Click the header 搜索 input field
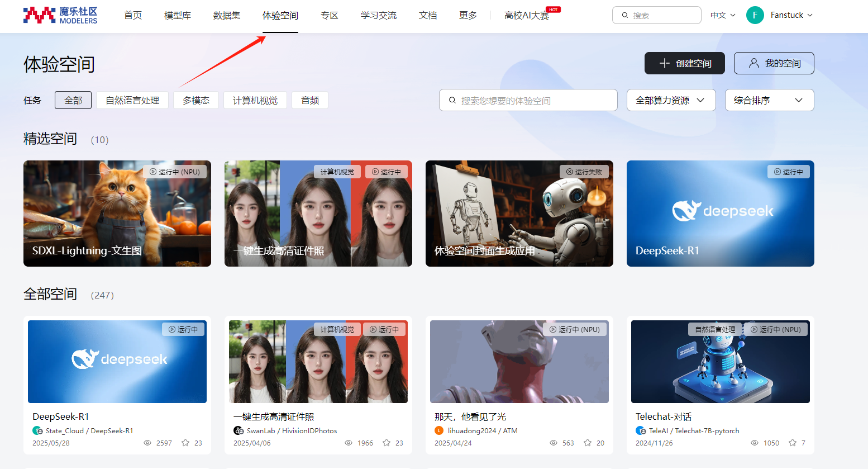This screenshot has height=469, width=868. coord(657,15)
